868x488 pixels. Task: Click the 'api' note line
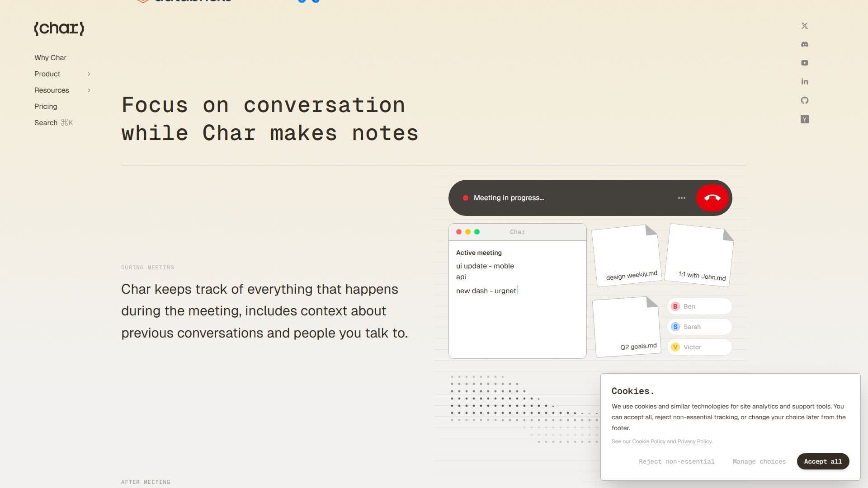(461, 277)
